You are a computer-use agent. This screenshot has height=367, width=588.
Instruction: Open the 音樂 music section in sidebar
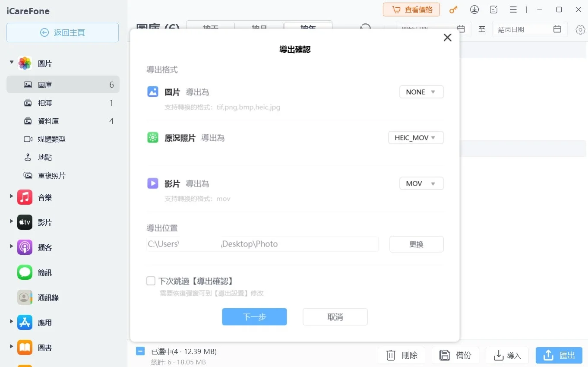point(45,197)
